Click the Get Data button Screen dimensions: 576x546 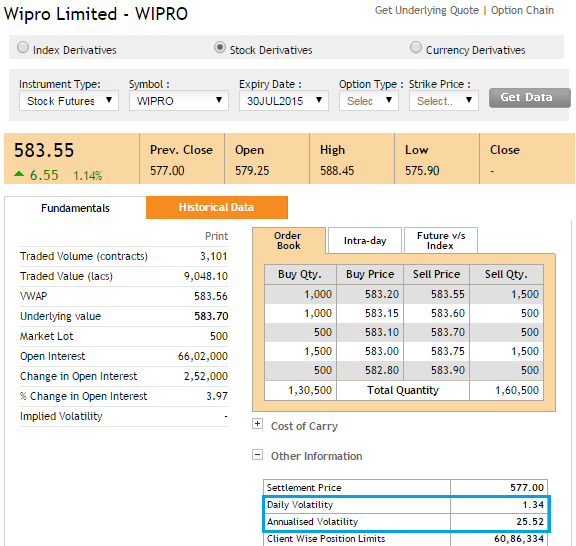529,98
